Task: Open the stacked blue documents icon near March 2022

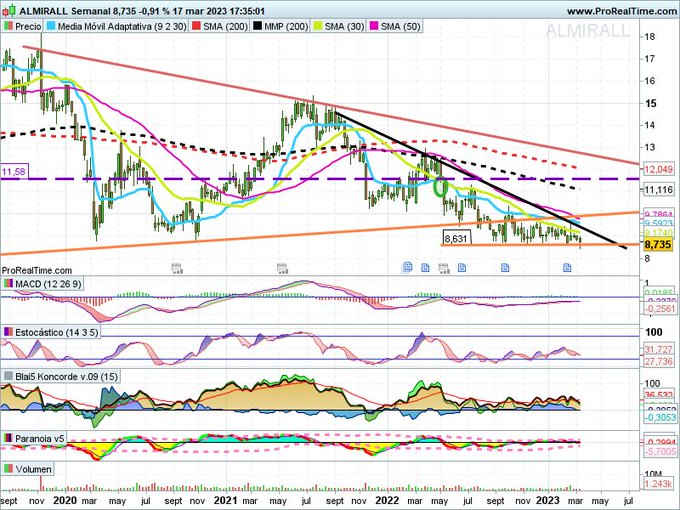Action: [407, 267]
